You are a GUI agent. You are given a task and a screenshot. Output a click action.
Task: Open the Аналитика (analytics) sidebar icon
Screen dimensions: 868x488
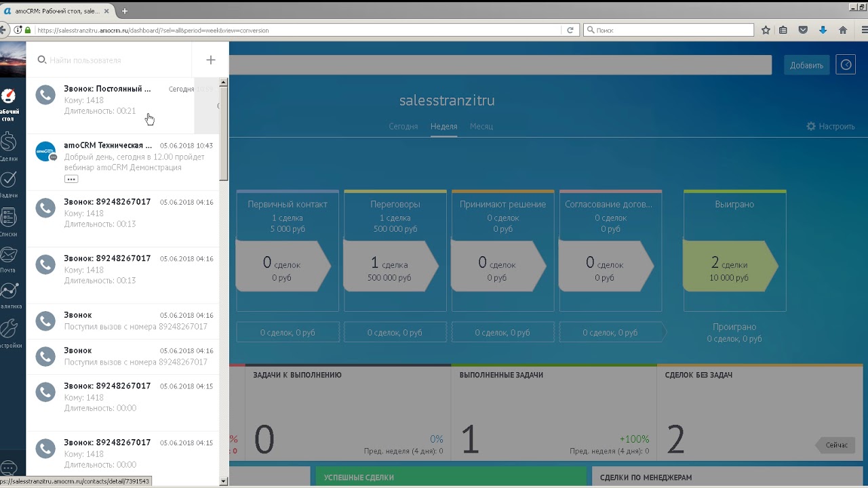tap(9, 291)
